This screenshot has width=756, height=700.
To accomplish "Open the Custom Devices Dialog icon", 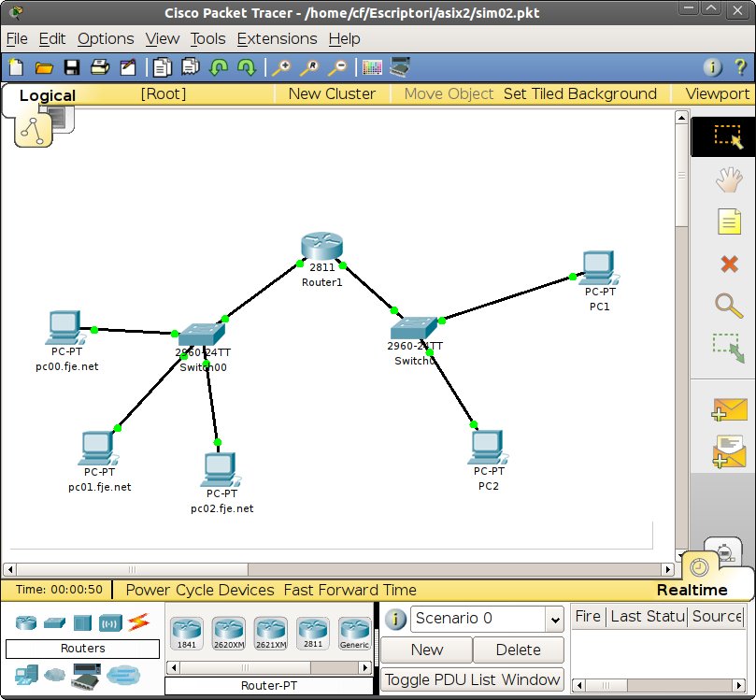I will click(400, 67).
